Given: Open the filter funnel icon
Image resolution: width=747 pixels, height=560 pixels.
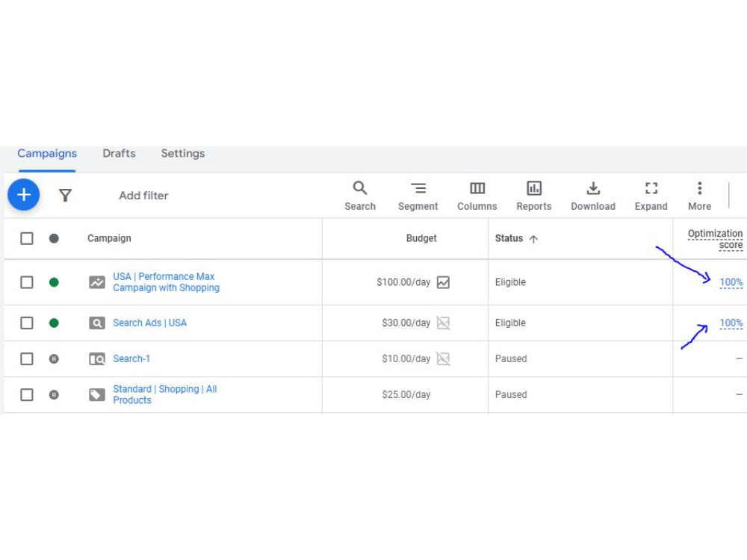Looking at the screenshot, I should click(65, 195).
